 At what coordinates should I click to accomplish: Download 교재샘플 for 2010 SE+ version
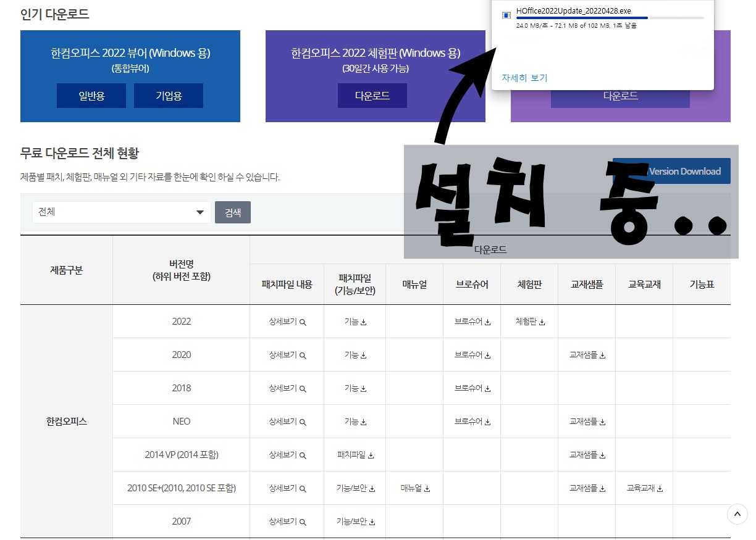(587, 488)
